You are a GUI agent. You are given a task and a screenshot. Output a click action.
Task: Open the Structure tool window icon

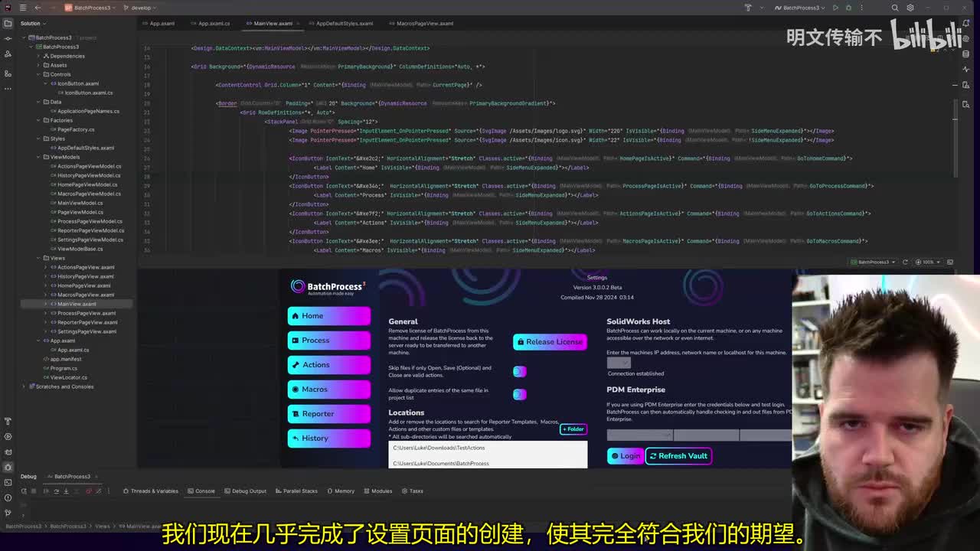(8, 73)
